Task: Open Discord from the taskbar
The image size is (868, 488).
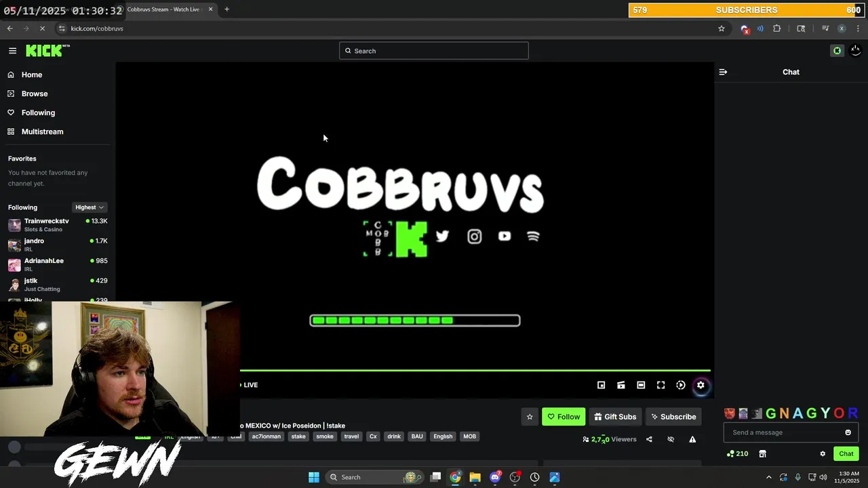Action: (495, 477)
